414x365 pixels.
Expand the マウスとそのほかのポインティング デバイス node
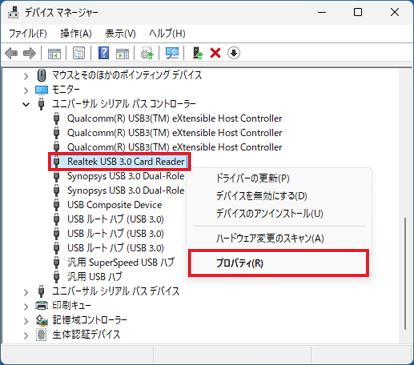pyautogui.click(x=26, y=76)
